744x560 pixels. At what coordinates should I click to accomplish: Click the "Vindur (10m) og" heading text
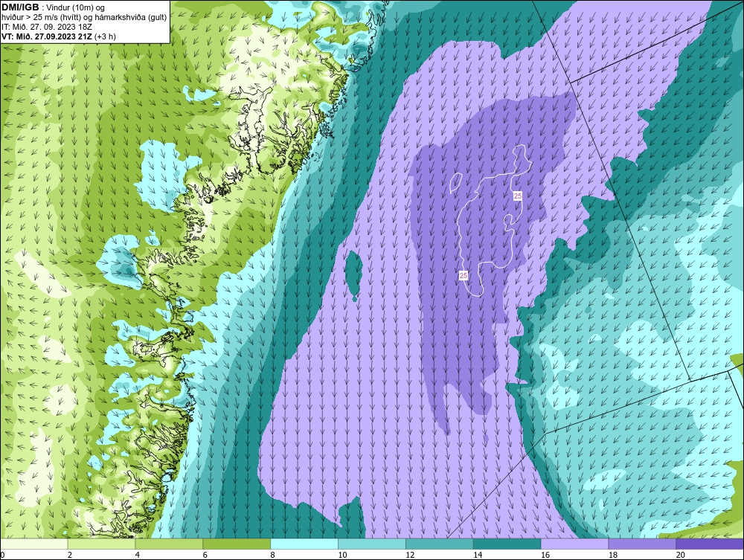(x=75, y=7)
